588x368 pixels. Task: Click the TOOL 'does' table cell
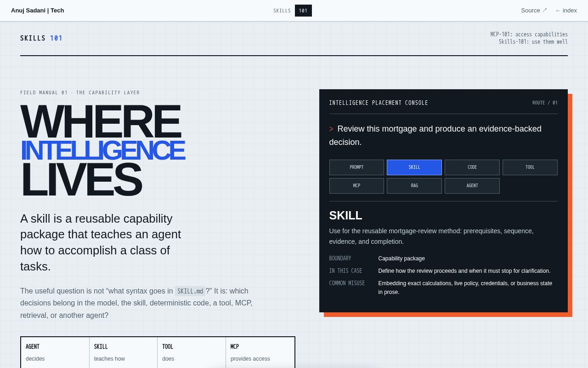(x=192, y=352)
